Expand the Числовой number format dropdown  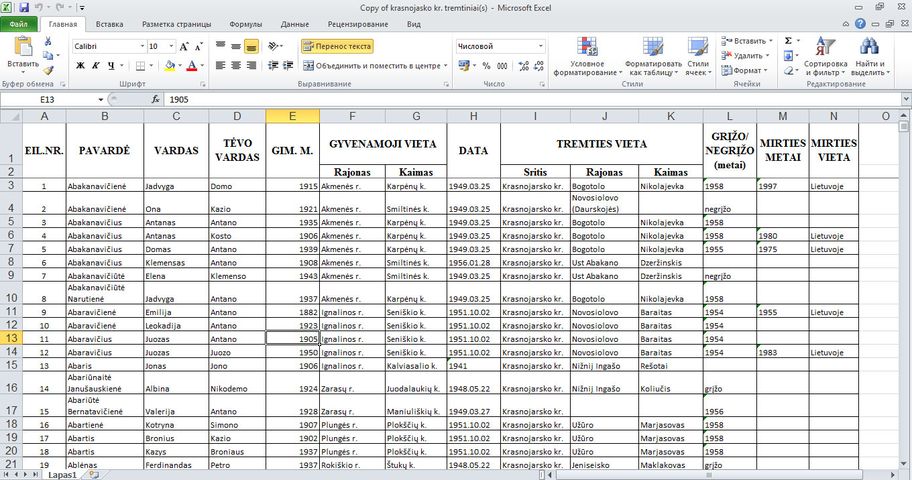[x=541, y=46]
